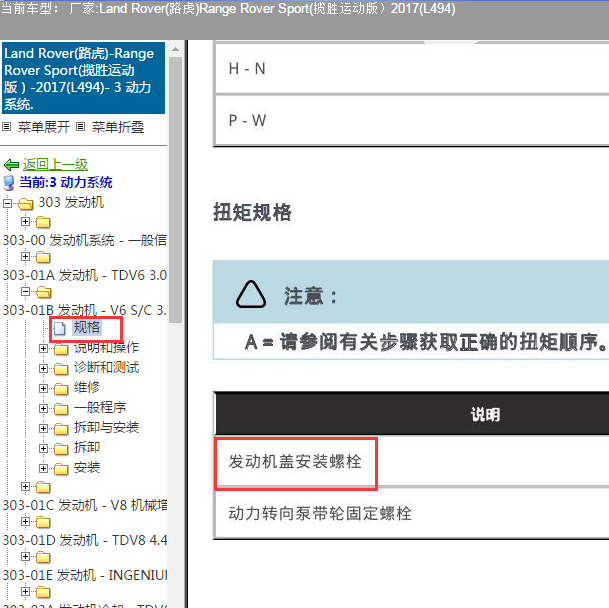
Task: Expand the 诊断和测试 folder
Action: [x=43, y=368]
